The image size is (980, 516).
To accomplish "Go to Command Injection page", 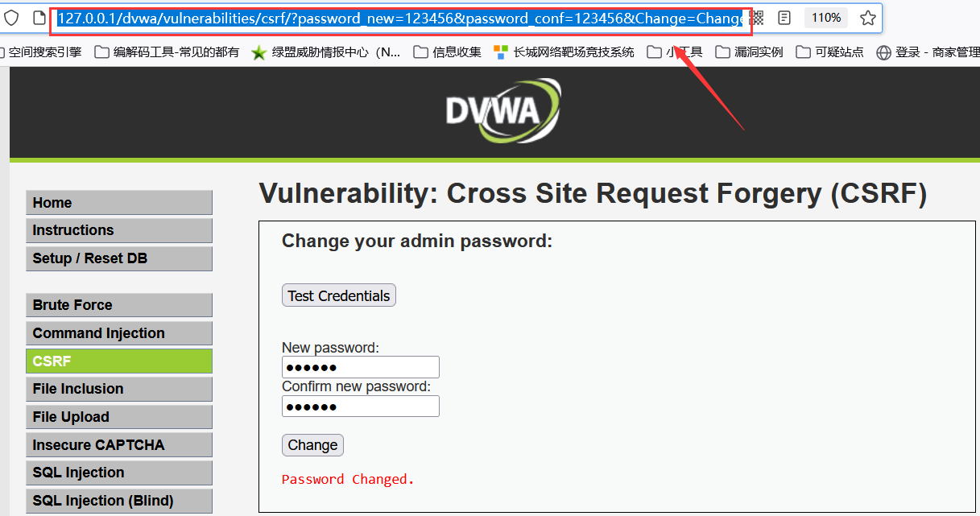I will [x=119, y=333].
